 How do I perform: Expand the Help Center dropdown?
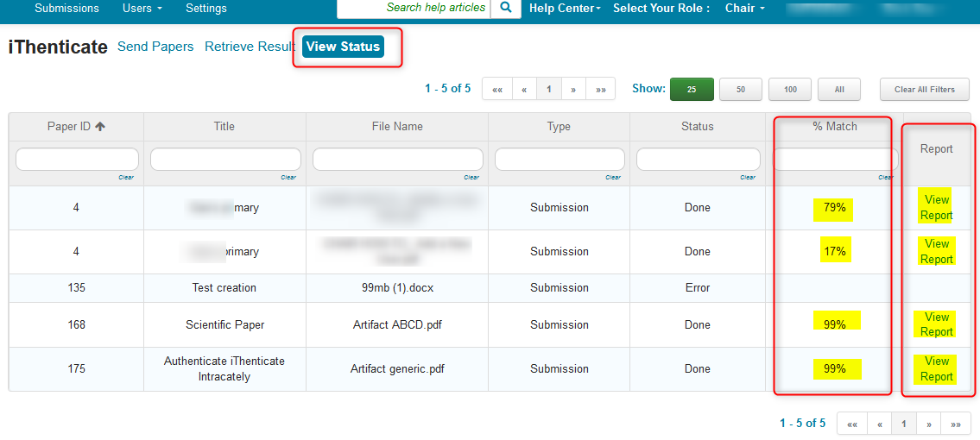pos(565,9)
